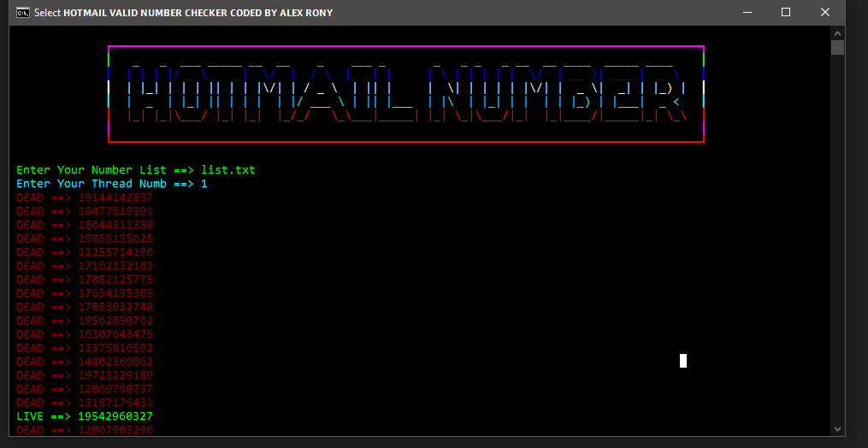The image size is (868, 448).
Task: Click the 'Enter Your Number List' line
Action: click(x=136, y=170)
